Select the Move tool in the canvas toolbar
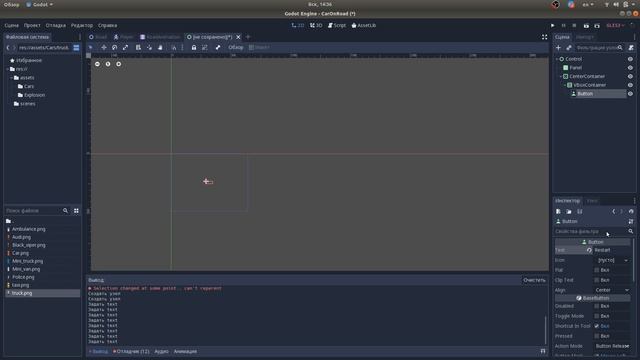Screen dimensions: 640x360 pyautogui.click(x=104, y=47)
